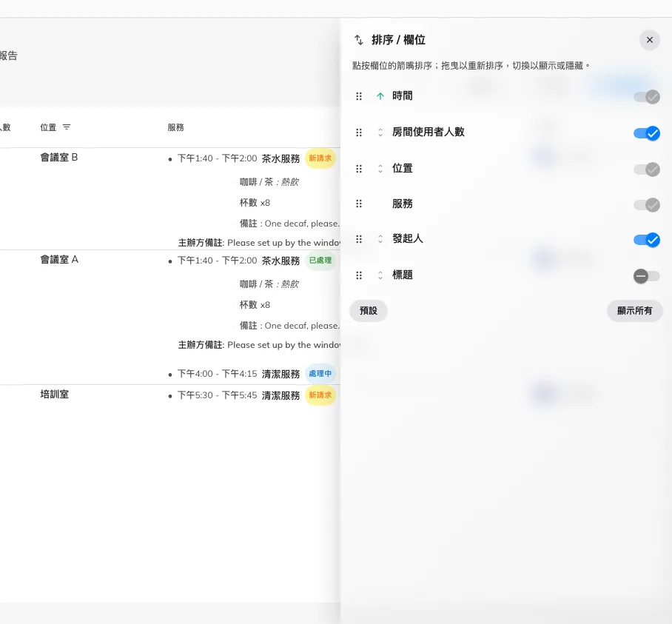The image size is (672, 624).
Task: Click the drag handle for 服務 row
Action: (359, 204)
